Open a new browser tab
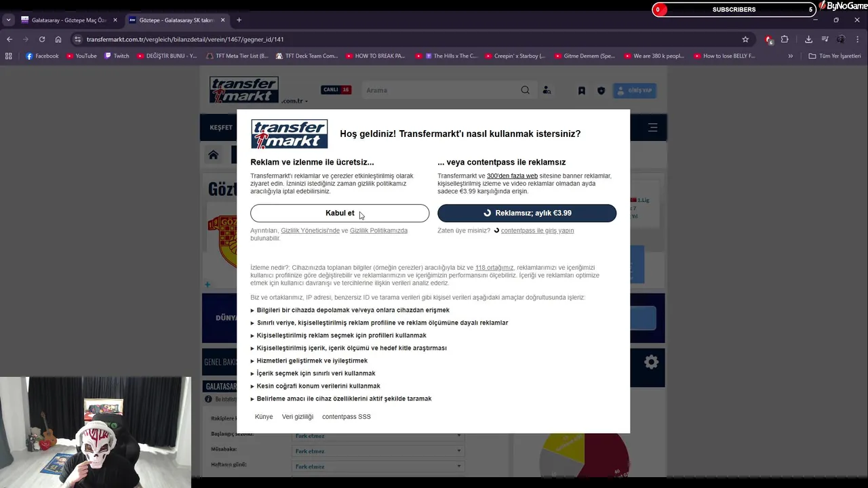 click(239, 20)
